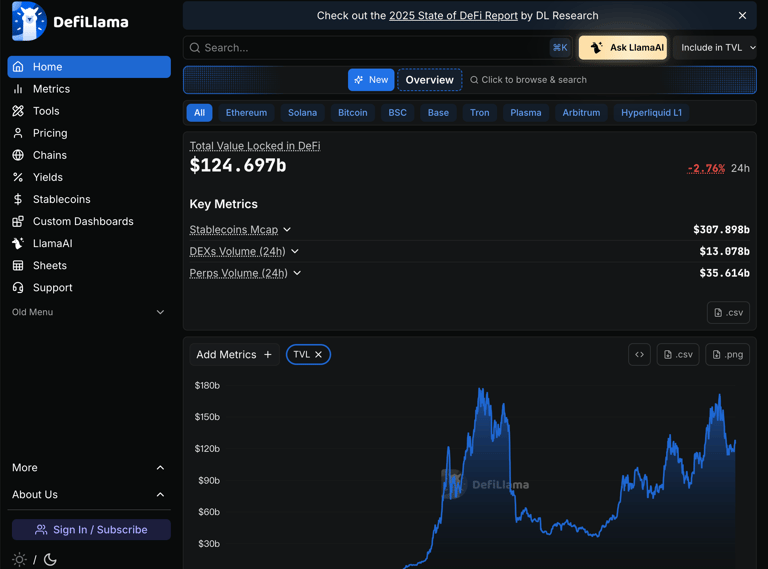
Task: Filter by Bitcoin chain
Action: click(353, 113)
